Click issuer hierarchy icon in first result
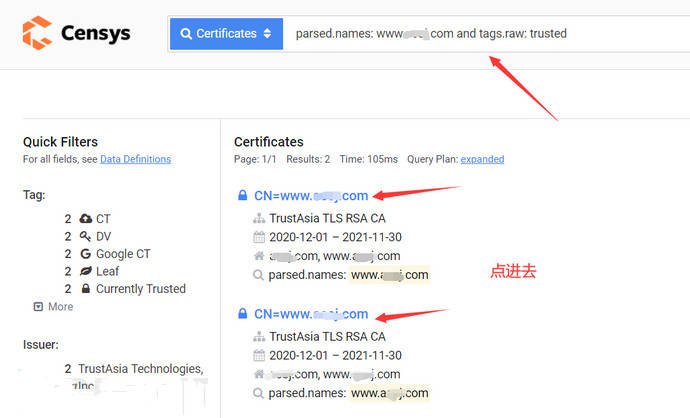Image resolution: width=690 pixels, height=418 pixels. point(259,218)
